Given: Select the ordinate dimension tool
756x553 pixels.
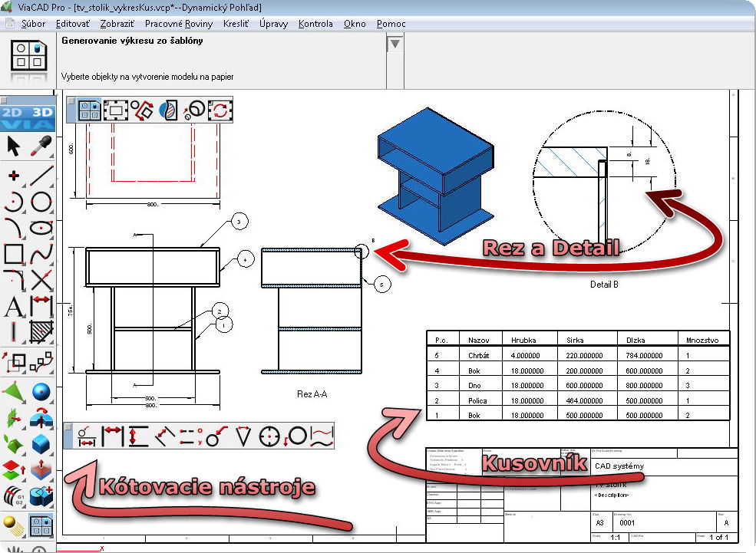Looking at the screenshot, I should pyautogui.click(x=191, y=436).
